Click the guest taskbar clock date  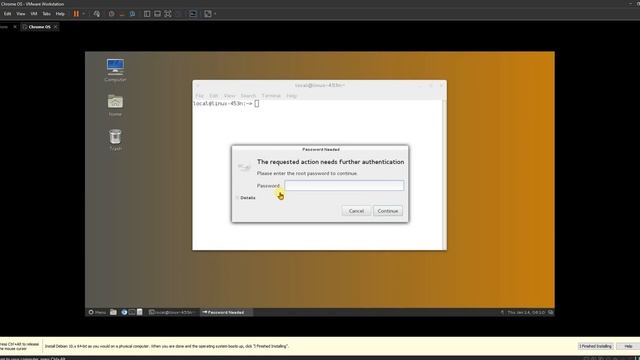click(526, 312)
